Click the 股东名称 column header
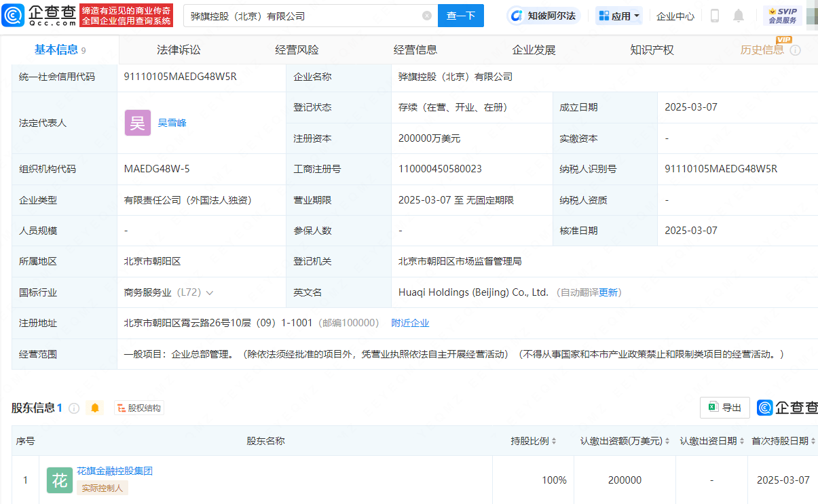Screen dimensions: 818x504 click(x=265, y=441)
